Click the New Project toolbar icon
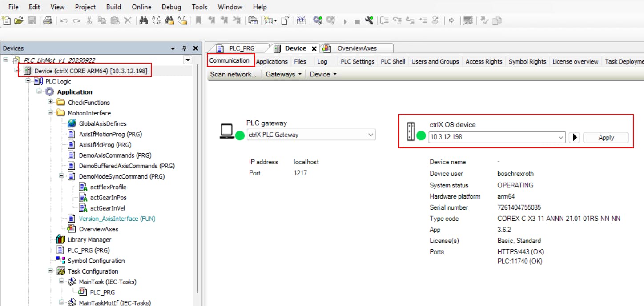 coord(6,20)
